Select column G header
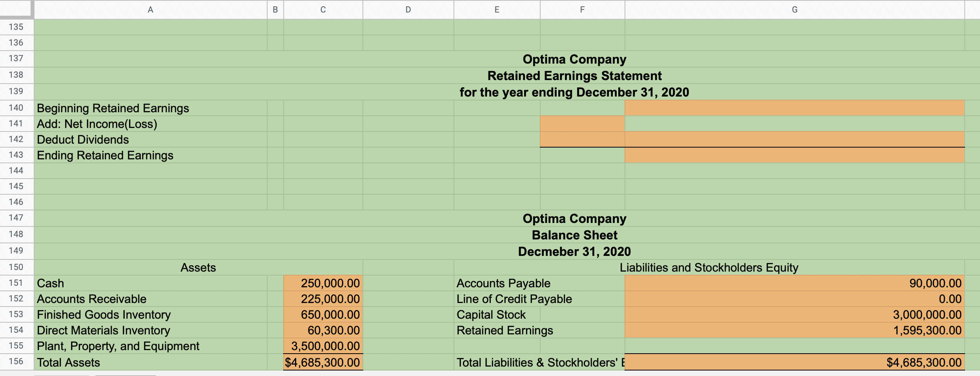Viewport: 980px width, 376px height. tap(795, 9)
